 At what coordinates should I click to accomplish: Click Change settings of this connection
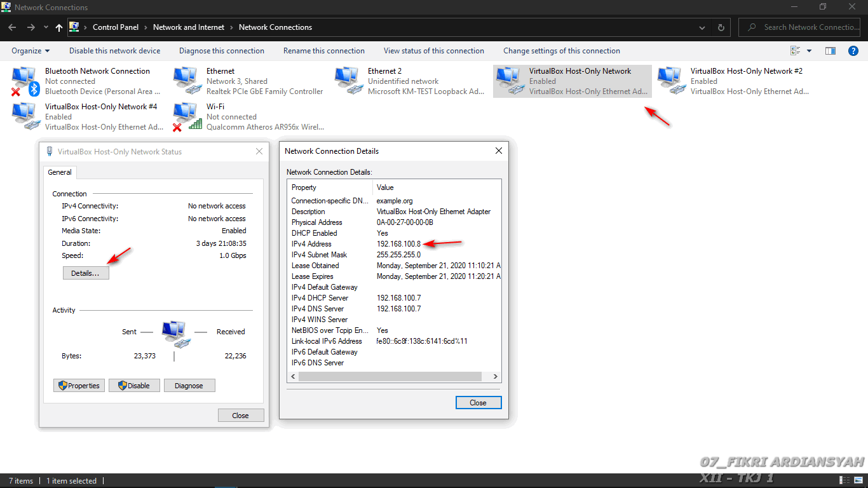[x=562, y=51]
